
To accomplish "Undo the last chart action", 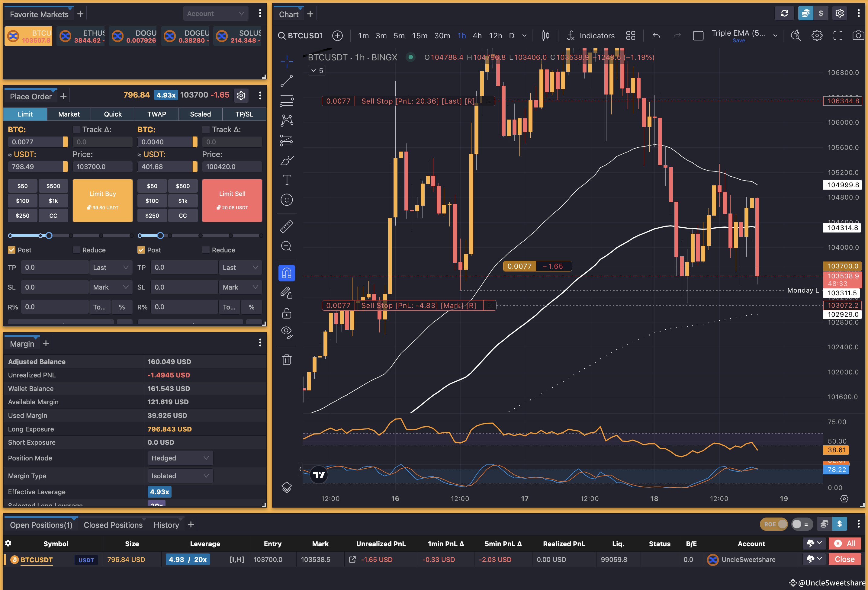I will [656, 35].
